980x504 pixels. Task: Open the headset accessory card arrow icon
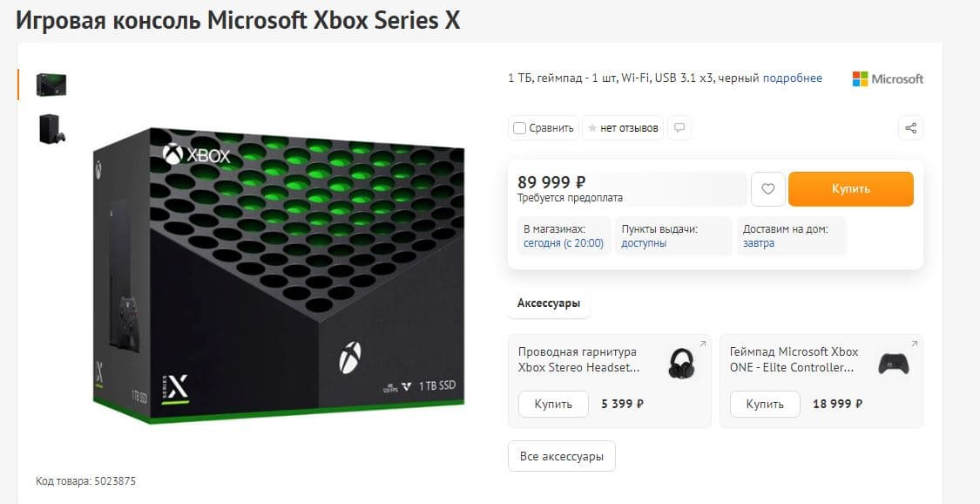click(x=703, y=343)
